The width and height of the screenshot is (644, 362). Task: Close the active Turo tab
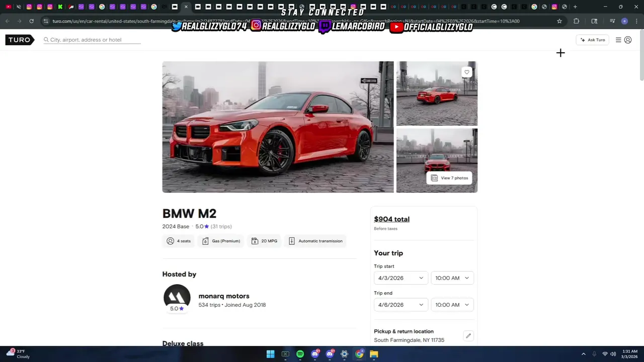tap(186, 7)
